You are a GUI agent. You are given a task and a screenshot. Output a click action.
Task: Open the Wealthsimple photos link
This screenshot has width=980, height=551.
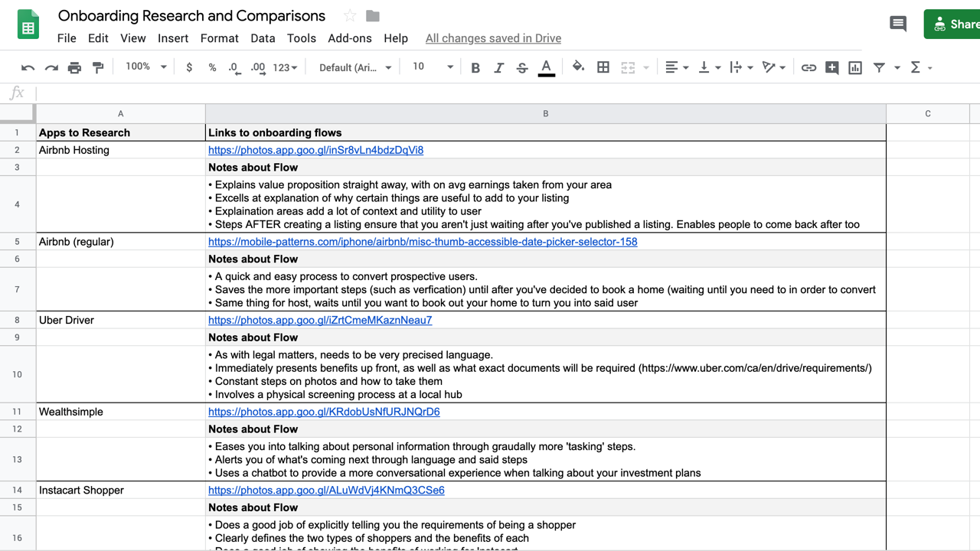tap(324, 412)
